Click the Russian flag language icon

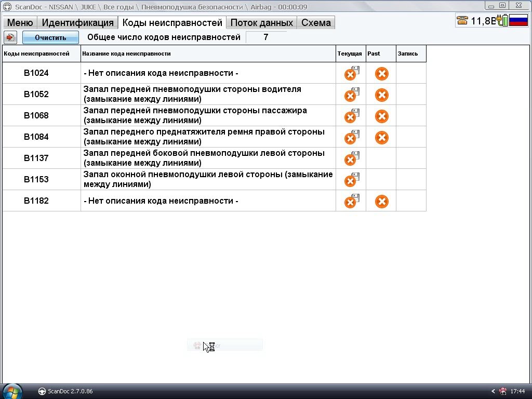[518, 21]
